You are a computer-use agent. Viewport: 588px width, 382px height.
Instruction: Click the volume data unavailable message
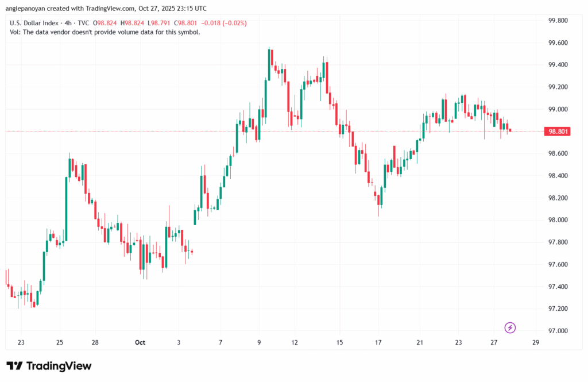pos(105,32)
